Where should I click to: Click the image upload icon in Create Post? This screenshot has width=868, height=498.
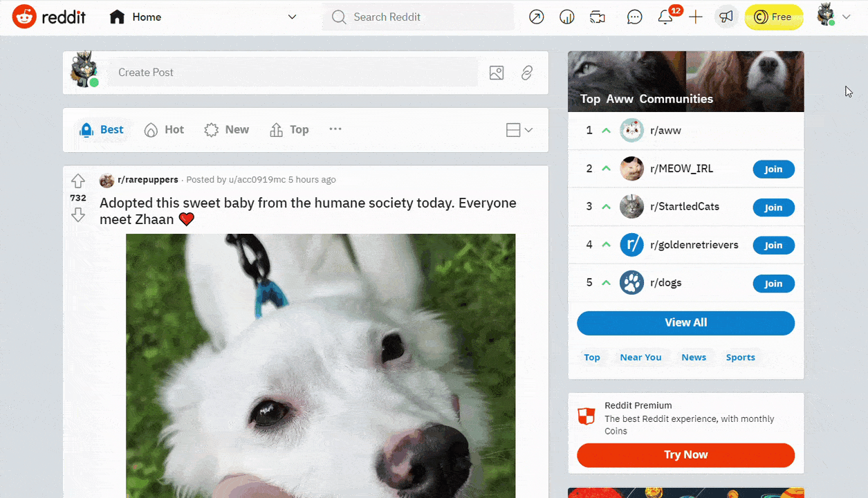(x=497, y=73)
